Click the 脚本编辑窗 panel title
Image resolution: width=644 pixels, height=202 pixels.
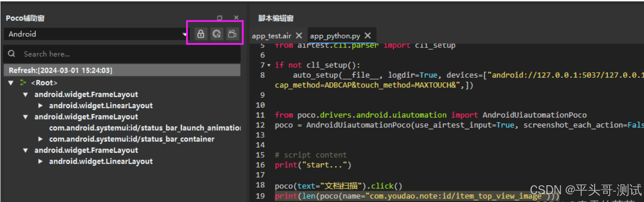pyautogui.click(x=276, y=18)
